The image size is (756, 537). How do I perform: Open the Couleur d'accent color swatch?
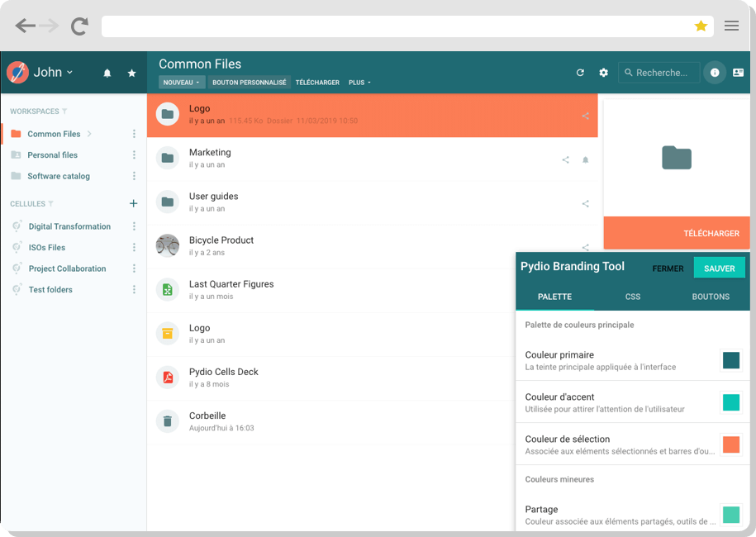[731, 402]
